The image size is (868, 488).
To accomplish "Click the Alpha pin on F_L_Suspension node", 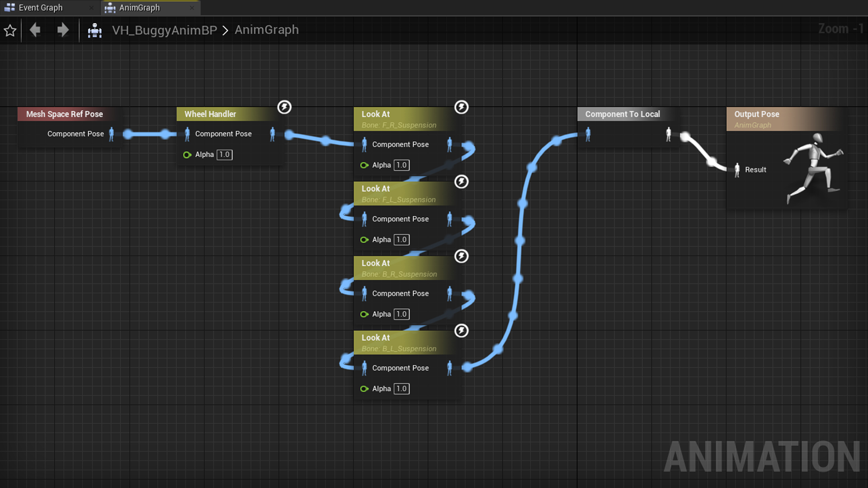I will (x=364, y=240).
